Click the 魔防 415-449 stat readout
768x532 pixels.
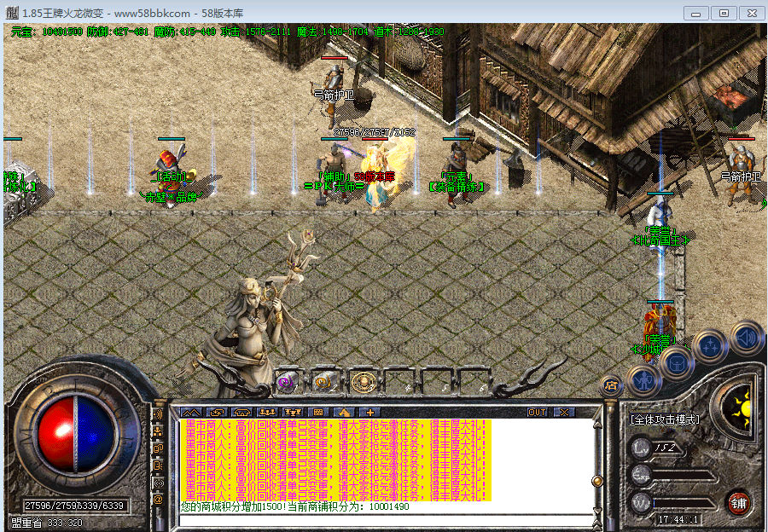pyautogui.click(x=184, y=32)
